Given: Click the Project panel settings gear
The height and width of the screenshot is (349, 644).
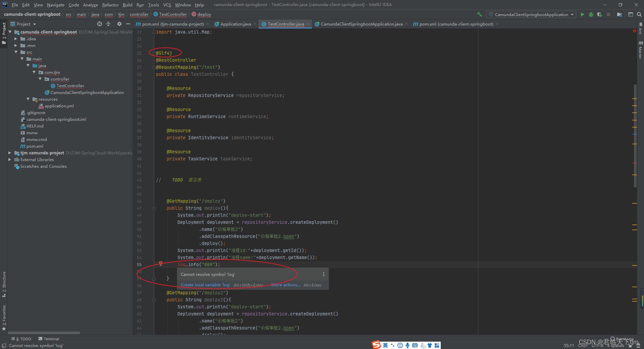Looking at the screenshot, I should click(x=119, y=24).
